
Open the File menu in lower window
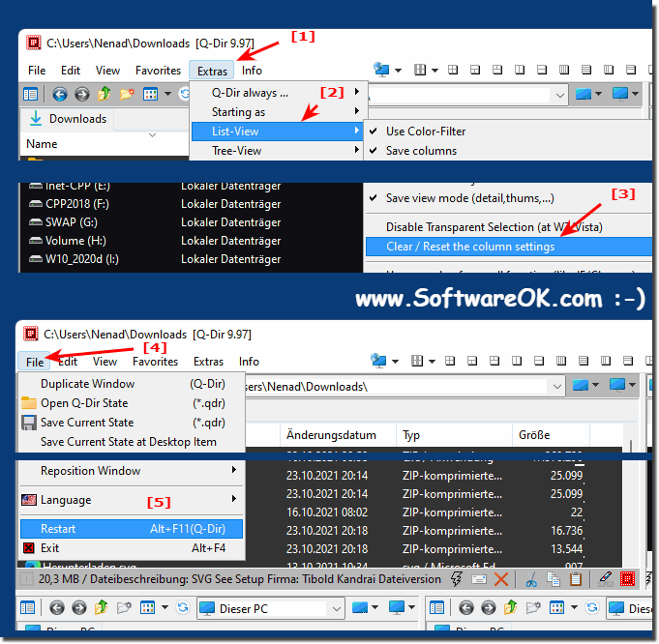pos(35,362)
